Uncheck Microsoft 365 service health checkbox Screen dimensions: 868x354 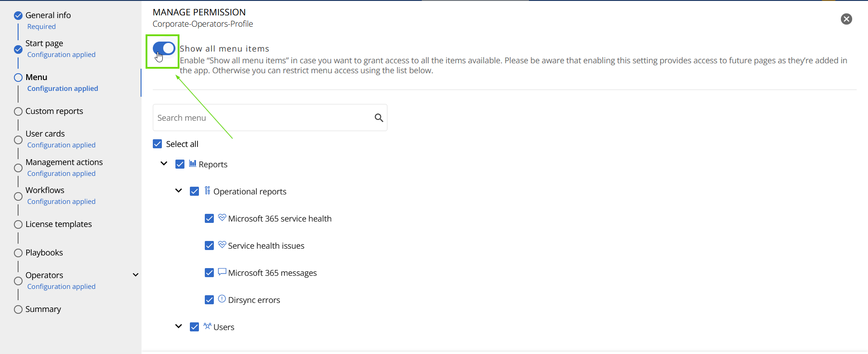209,218
